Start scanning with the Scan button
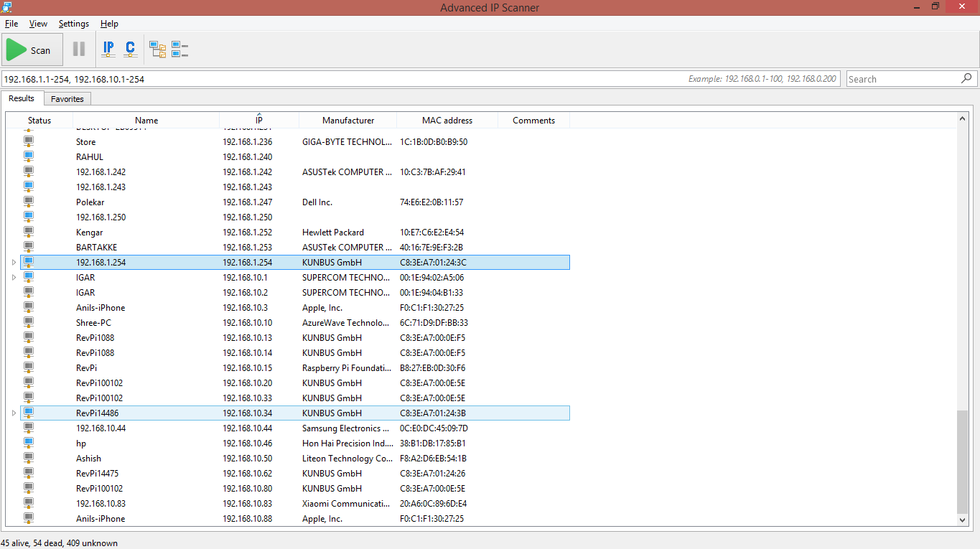Viewport: 980px width, 549px height. (32, 50)
